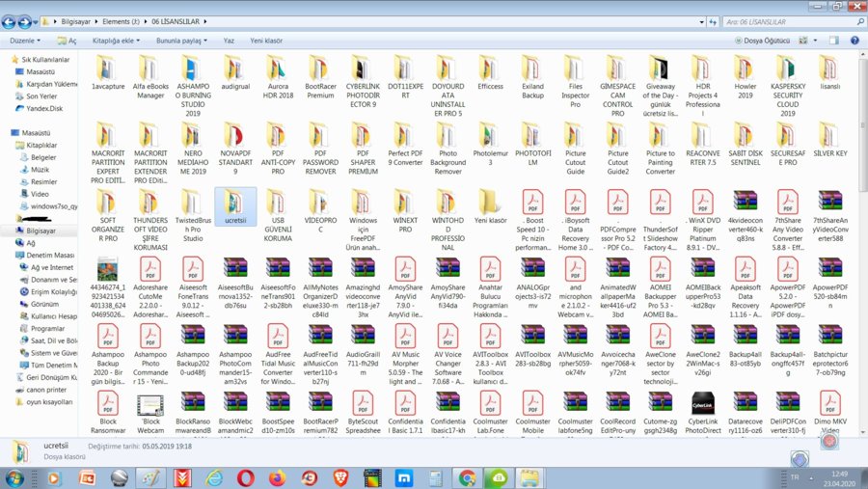The height and width of the screenshot is (489, 868).
Task: Select the Files Inspector Pro folder
Action: pos(575,81)
